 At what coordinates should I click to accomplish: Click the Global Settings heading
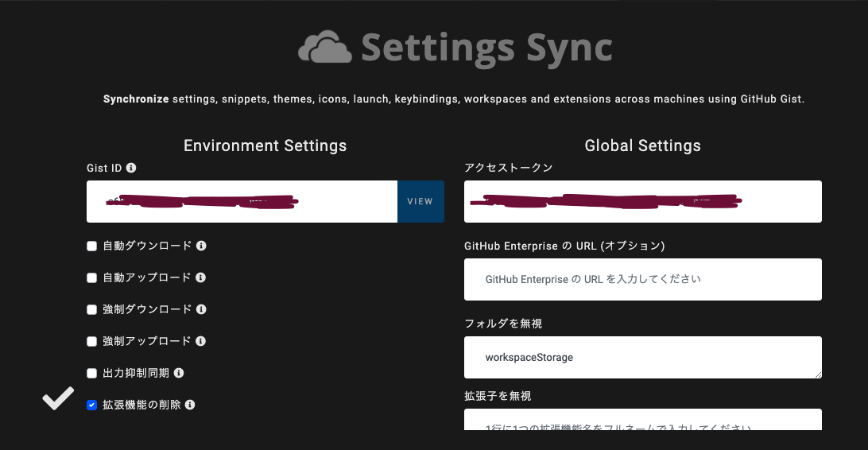643,145
